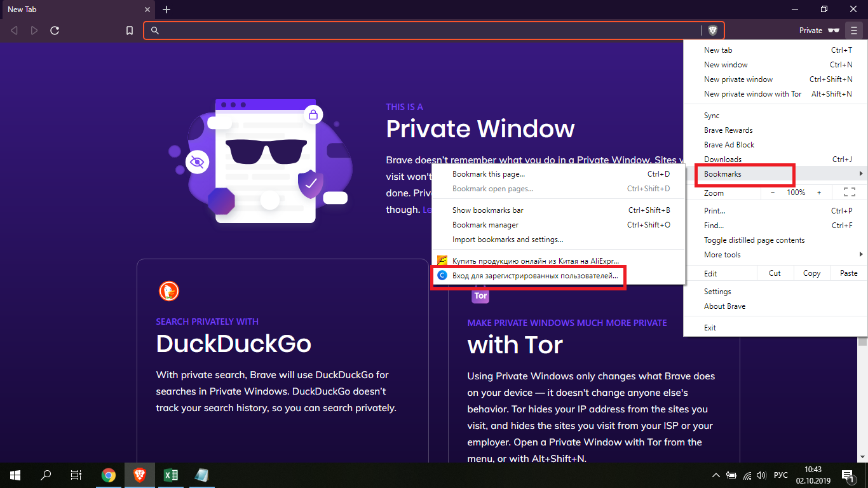Select Import bookmarks and settings
Screen dimensions: 868x488
559,240
